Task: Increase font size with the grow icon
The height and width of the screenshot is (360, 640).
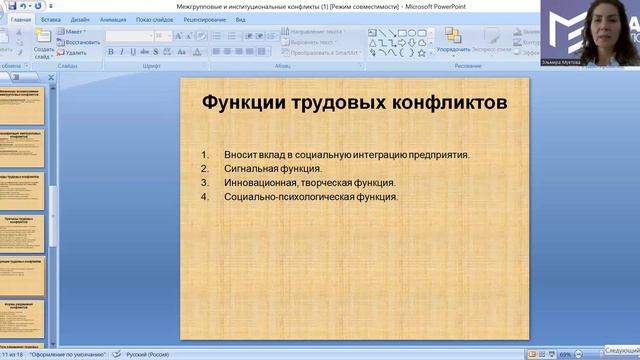Action: (178, 36)
